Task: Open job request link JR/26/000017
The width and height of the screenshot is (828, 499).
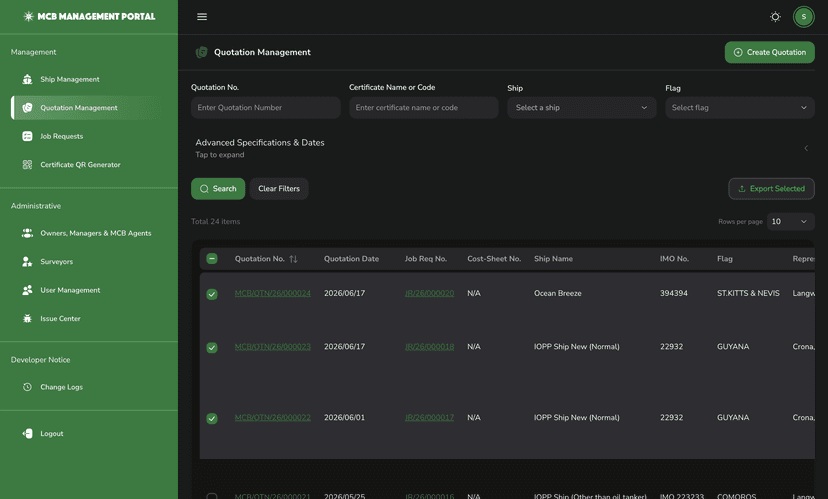Action: click(x=429, y=417)
